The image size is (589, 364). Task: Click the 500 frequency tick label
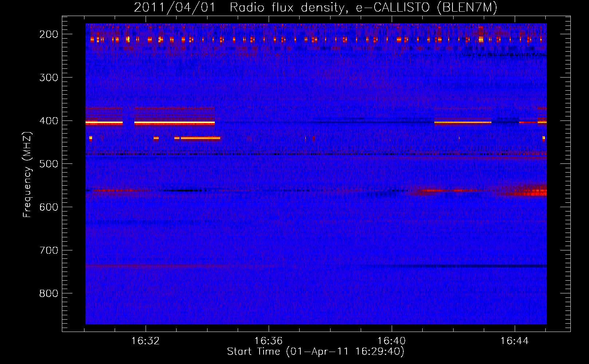[49, 164]
